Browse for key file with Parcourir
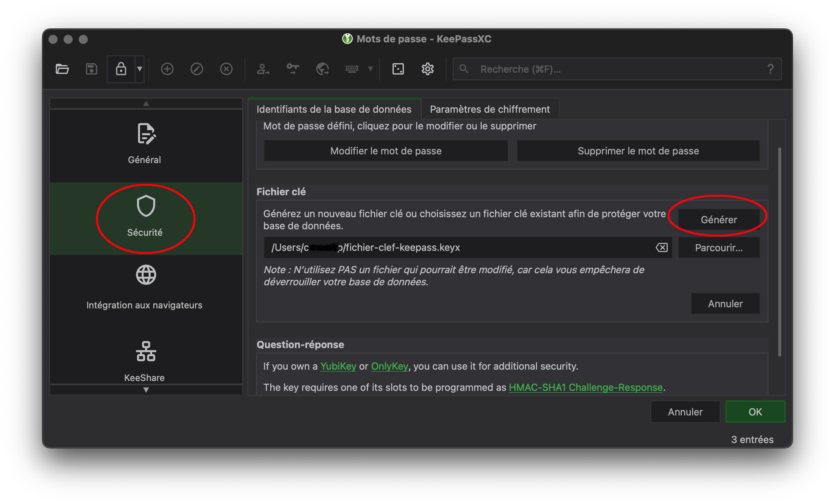This screenshot has width=835, height=504. point(719,247)
